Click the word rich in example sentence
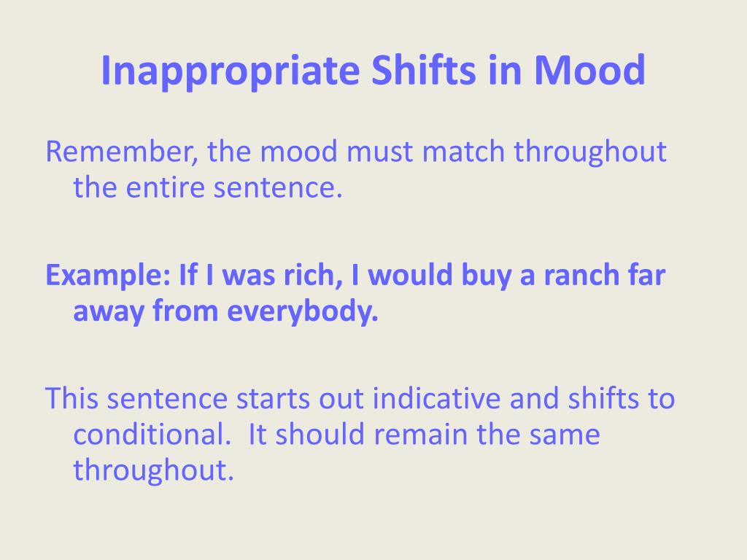Screen dimensions: 747x560 click(313, 275)
